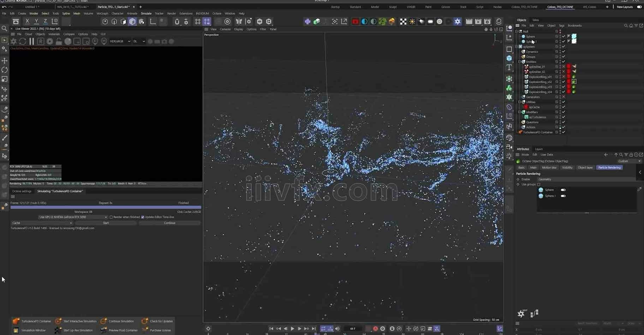
Task: Open TurbulenceFD Simulation Window
Action: (33, 330)
